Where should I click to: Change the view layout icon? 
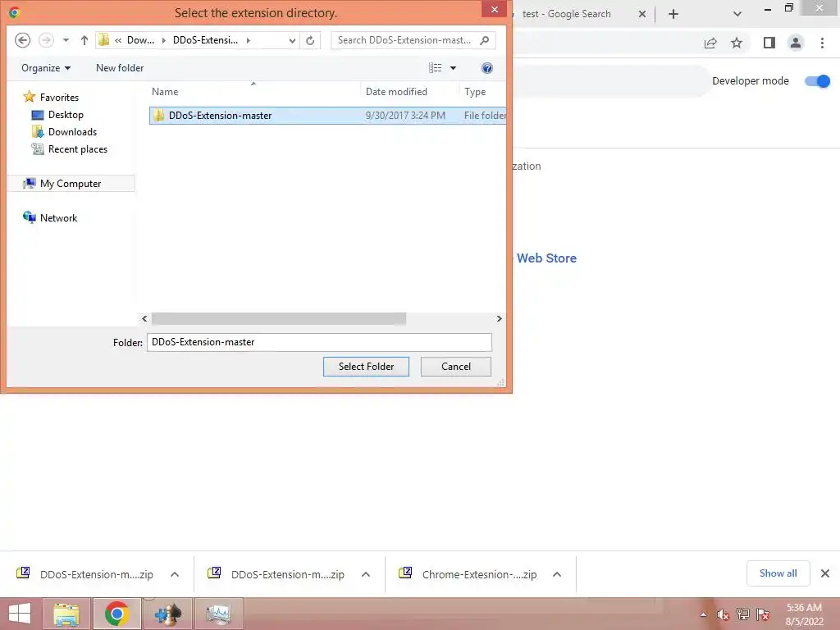click(x=435, y=68)
